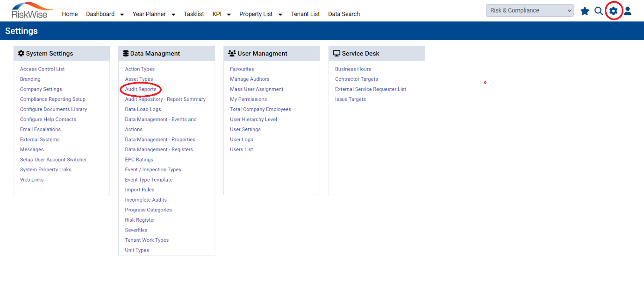Open Severities link
Viewport: 644px width, 281px height.
pyautogui.click(x=136, y=230)
